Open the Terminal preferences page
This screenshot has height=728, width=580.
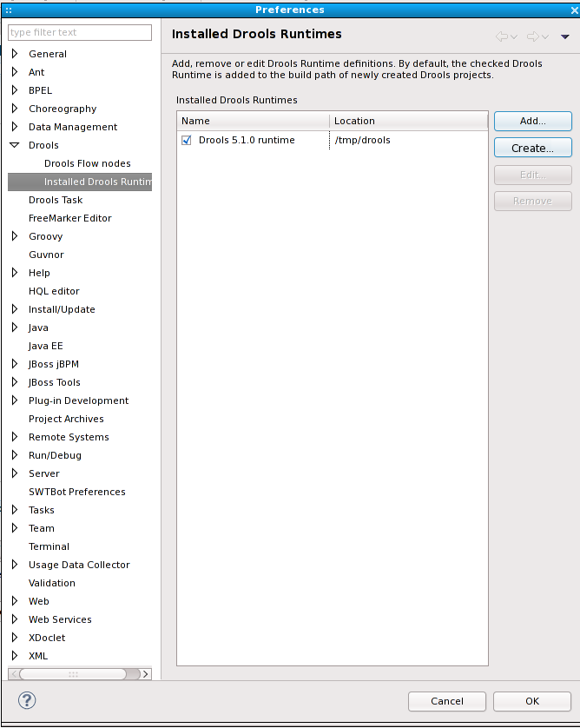pyautogui.click(x=49, y=546)
